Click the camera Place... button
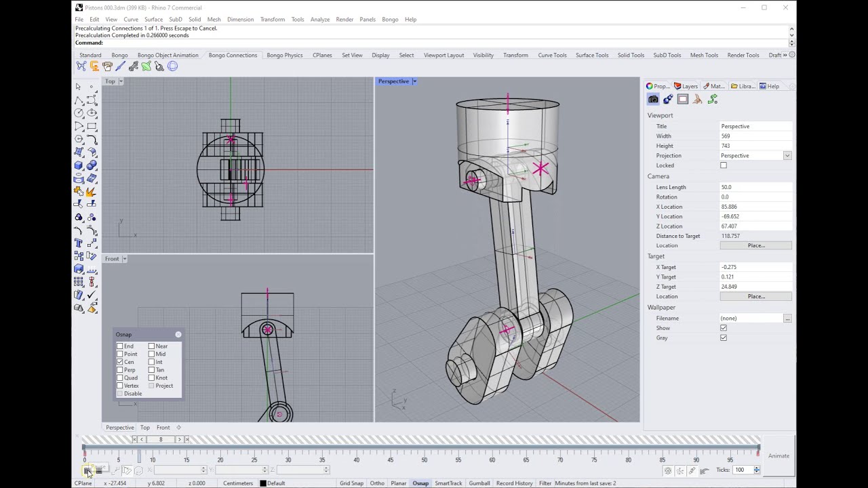 [756, 245]
